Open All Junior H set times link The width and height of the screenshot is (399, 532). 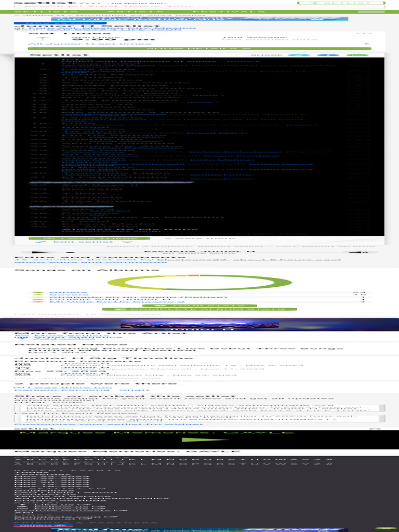pyautogui.click(x=89, y=44)
